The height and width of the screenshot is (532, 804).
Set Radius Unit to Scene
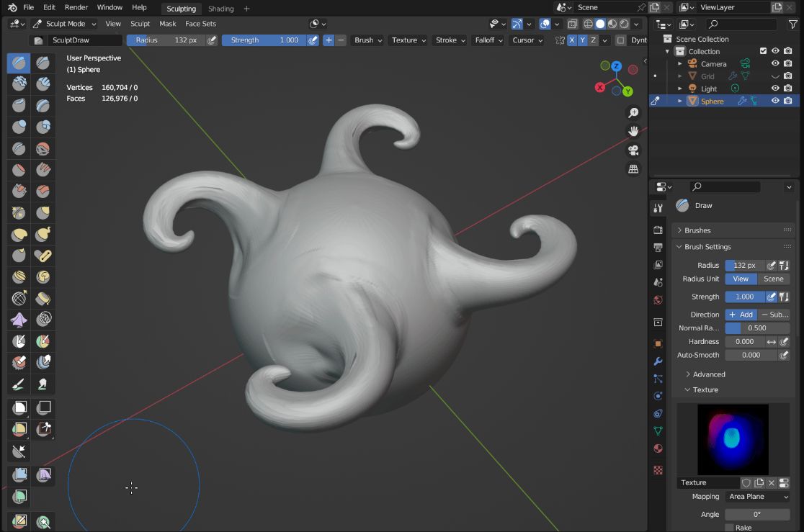tap(773, 279)
